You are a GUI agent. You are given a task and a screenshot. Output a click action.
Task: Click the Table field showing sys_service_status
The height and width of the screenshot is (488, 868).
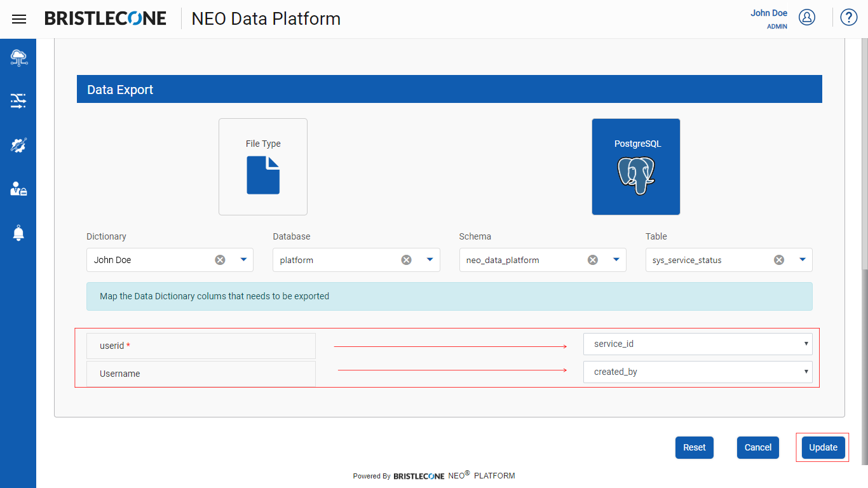coord(729,260)
